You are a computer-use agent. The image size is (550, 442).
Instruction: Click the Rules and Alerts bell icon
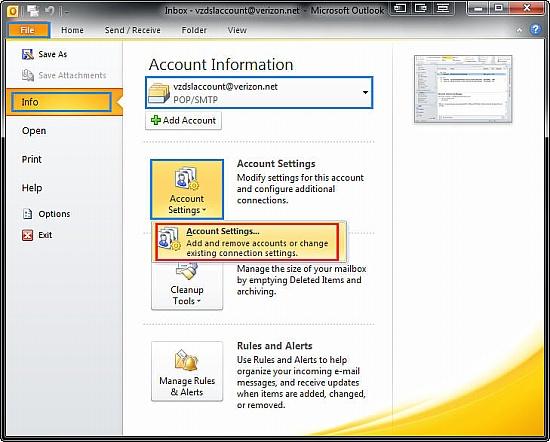(x=187, y=360)
